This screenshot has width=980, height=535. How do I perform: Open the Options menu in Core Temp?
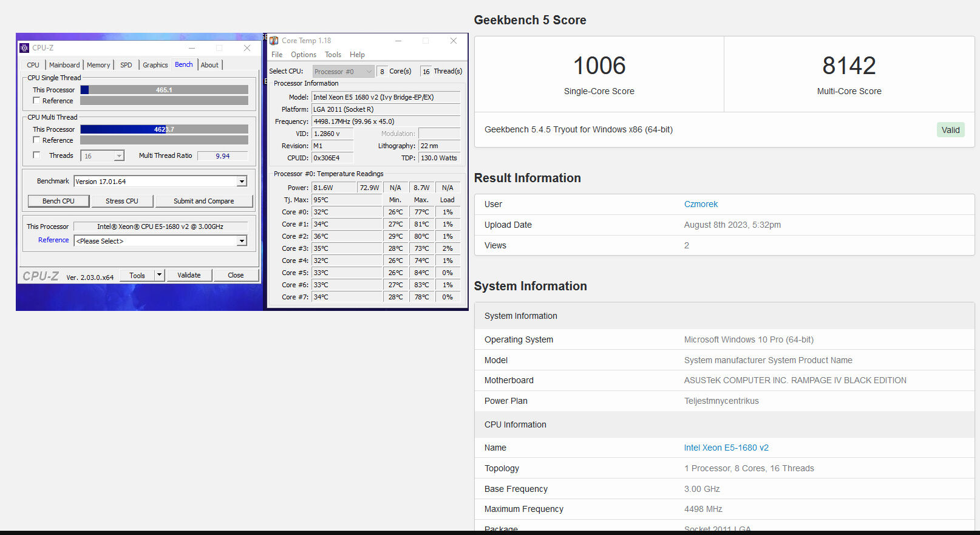point(304,55)
